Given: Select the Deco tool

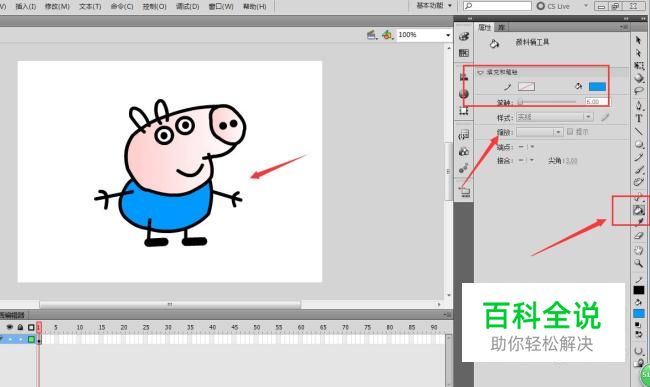Looking at the screenshot, I should pos(639,182).
